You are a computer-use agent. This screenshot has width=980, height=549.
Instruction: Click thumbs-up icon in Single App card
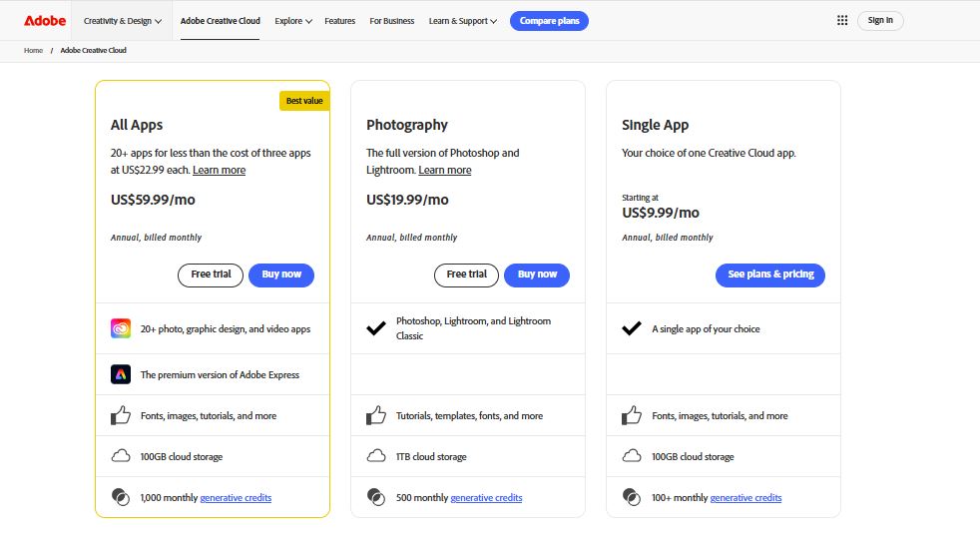point(632,415)
